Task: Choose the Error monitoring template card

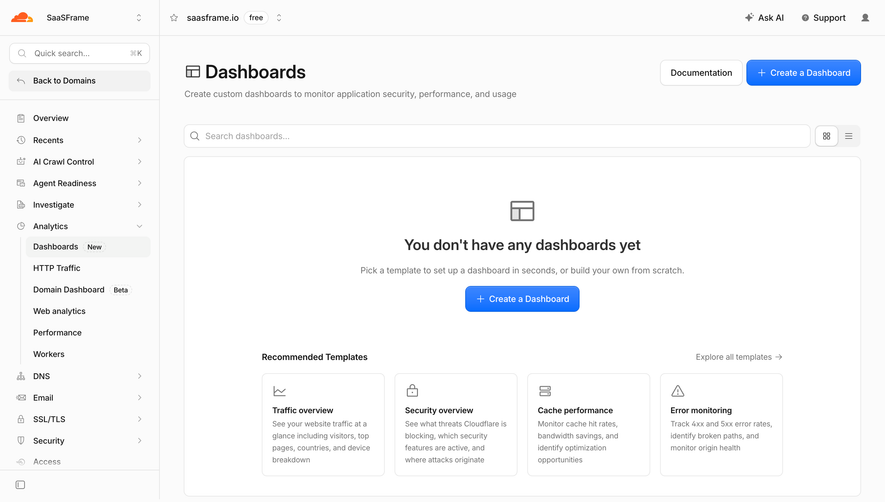Action: pyautogui.click(x=721, y=425)
